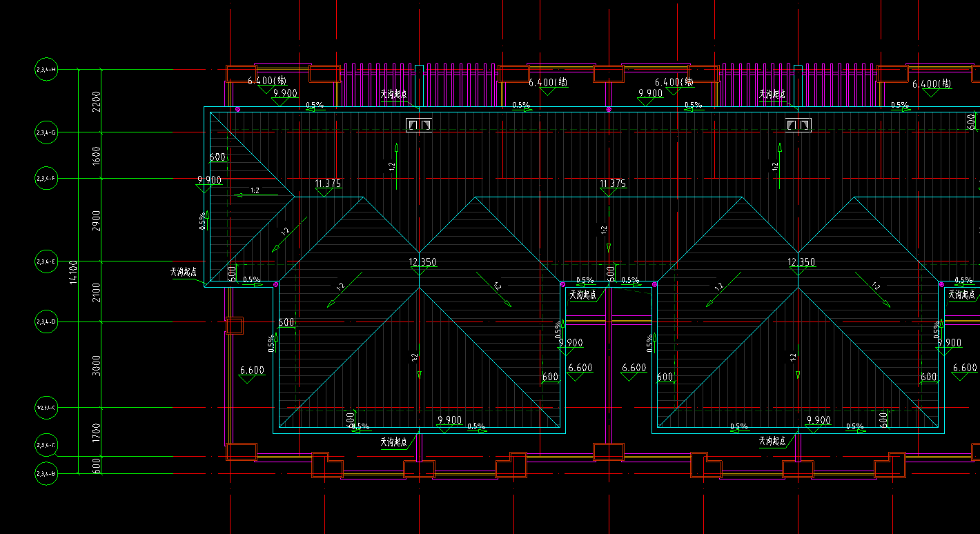The width and height of the screenshot is (980, 534).
Task: Select the 2,3,4-E axis bubble
Action: tap(46, 261)
